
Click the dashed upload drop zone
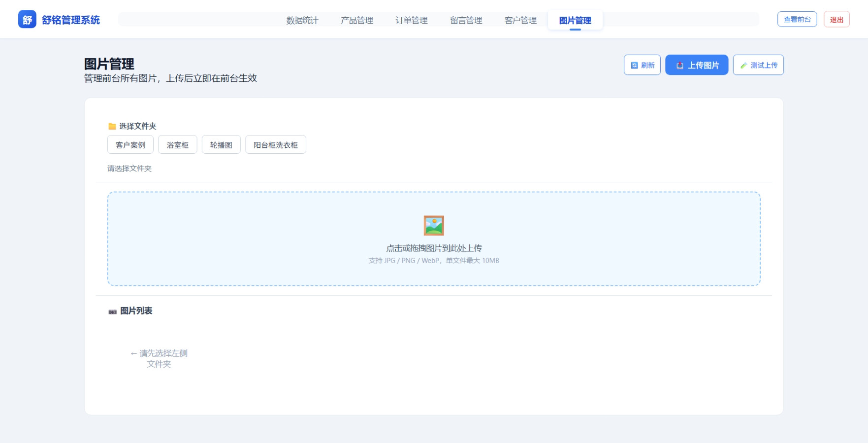(x=434, y=276)
